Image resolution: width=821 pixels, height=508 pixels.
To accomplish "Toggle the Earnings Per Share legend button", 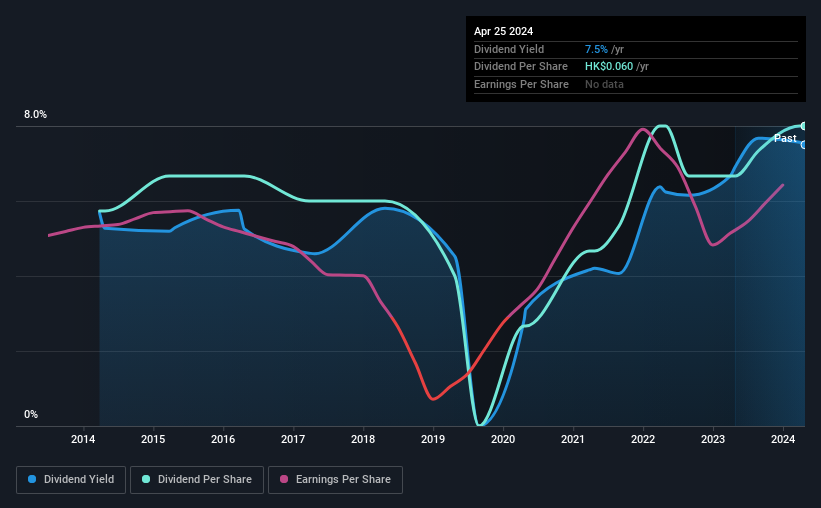I will tap(335, 480).
